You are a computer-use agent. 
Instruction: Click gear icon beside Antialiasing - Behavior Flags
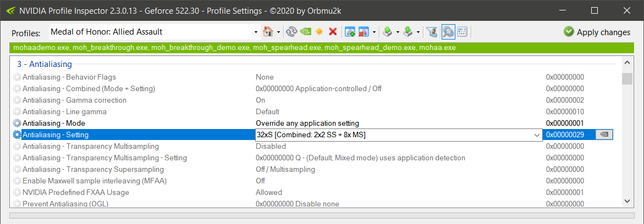click(x=17, y=77)
